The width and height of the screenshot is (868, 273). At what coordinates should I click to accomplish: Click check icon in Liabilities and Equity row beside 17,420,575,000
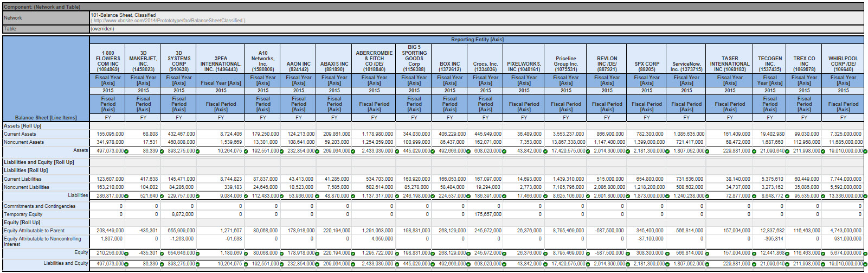(x=587, y=264)
